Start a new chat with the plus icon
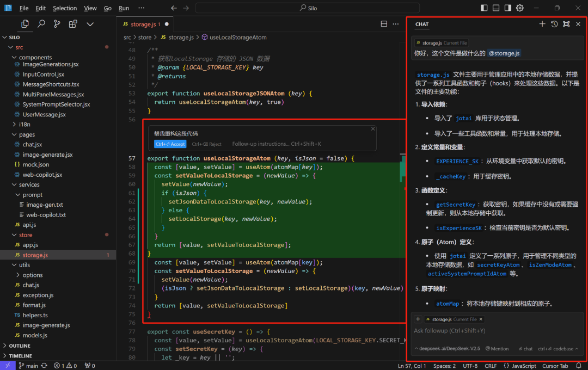The width and height of the screenshot is (588, 370). [542, 23]
